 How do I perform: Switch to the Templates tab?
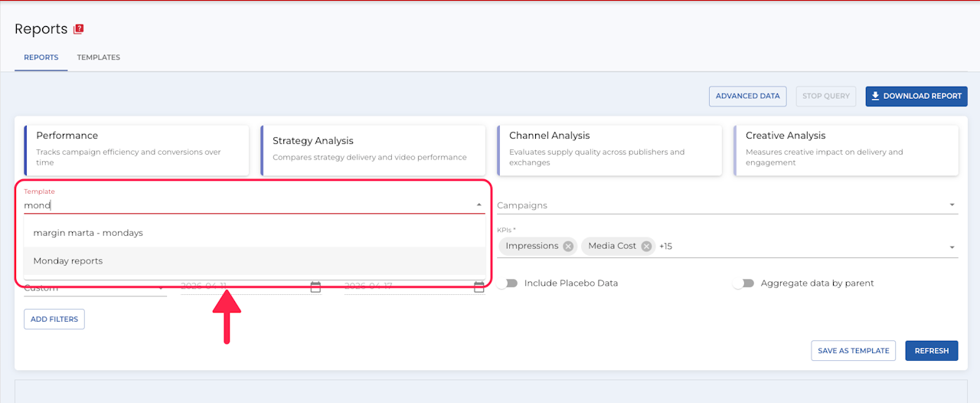99,57
